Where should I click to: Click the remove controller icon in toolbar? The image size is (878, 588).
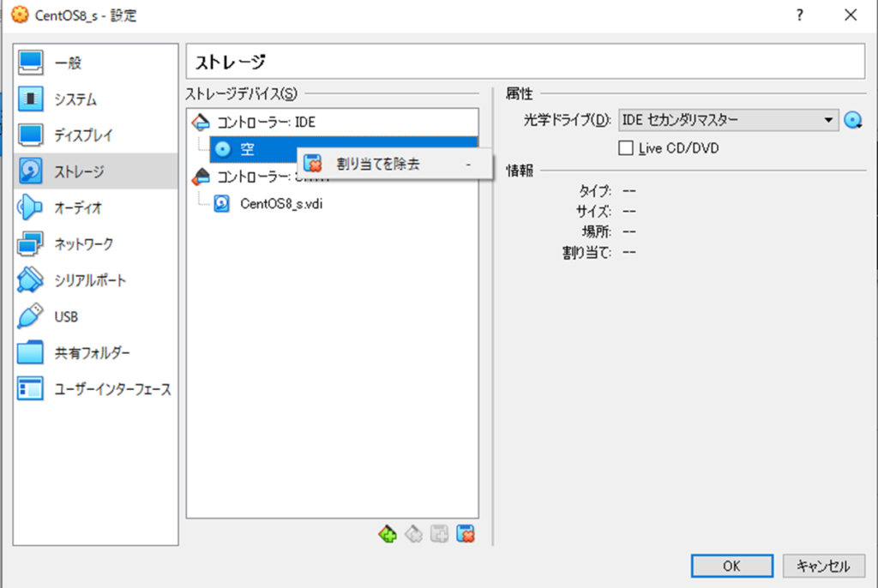413,534
